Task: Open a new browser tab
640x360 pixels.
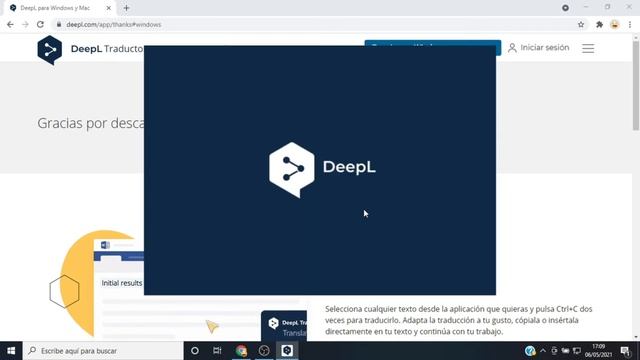Action: (126, 8)
